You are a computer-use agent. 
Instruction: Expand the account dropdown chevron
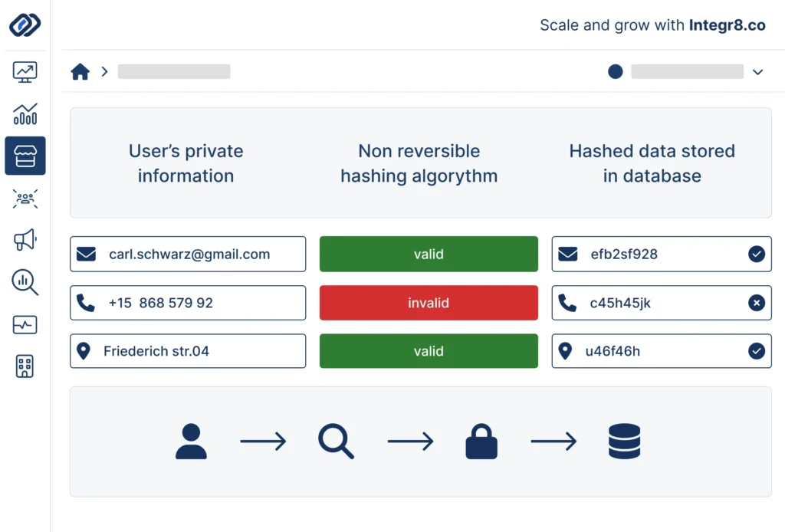758,72
